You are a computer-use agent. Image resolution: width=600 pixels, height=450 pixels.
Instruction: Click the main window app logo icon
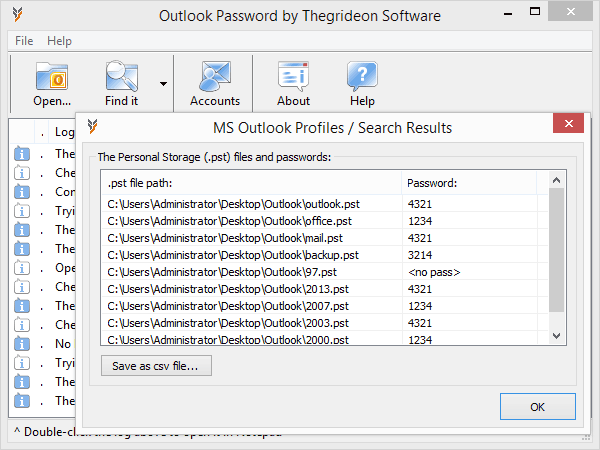pos(17,15)
